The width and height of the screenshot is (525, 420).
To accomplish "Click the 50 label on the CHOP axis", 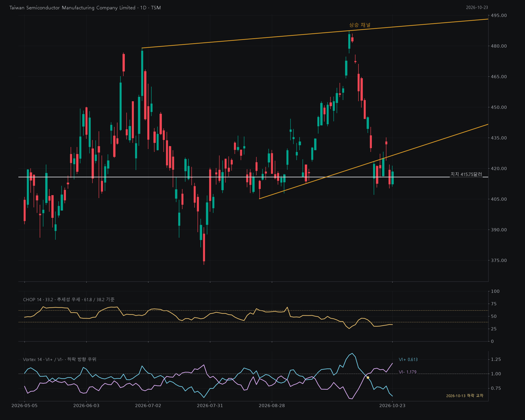I will coord(494,316).
